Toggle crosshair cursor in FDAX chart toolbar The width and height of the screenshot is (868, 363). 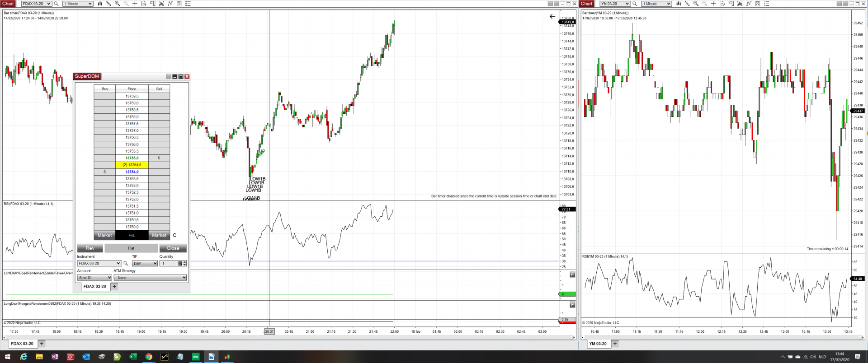click(135, 4)
